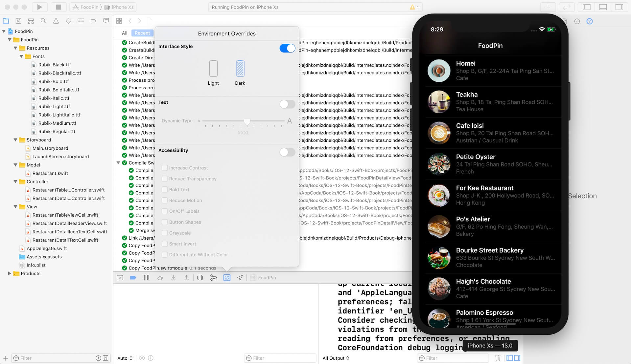Select the Dark interface style
The image size is (631, 364).
pos(240,69)
